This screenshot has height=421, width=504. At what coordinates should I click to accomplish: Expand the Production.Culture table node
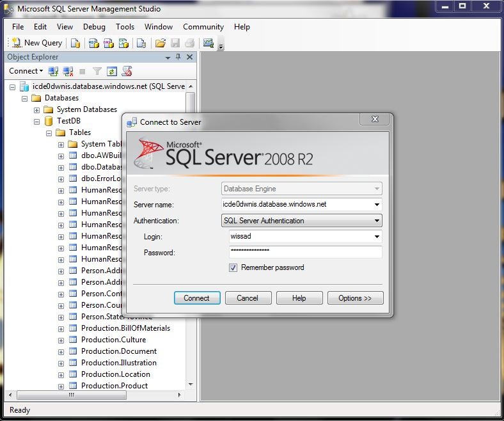(61, 340)
